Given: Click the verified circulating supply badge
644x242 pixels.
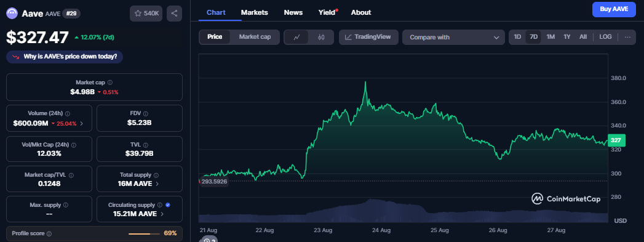Looking at the screenshot, I should coord(167,204).
